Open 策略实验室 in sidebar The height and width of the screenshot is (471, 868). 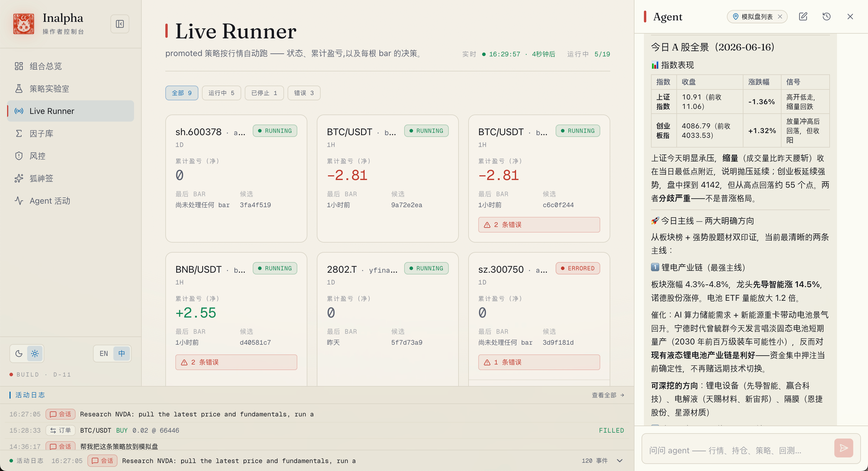71,89
